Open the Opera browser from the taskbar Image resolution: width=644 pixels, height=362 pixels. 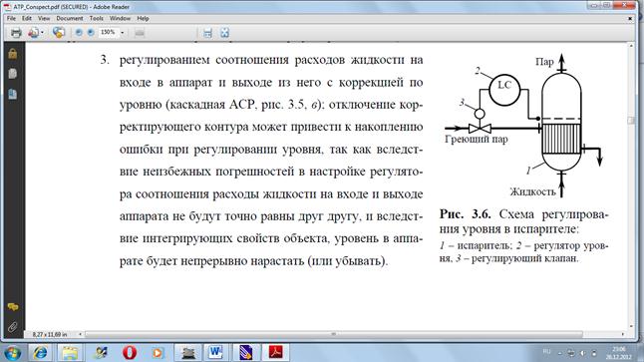tap(130, 353)
